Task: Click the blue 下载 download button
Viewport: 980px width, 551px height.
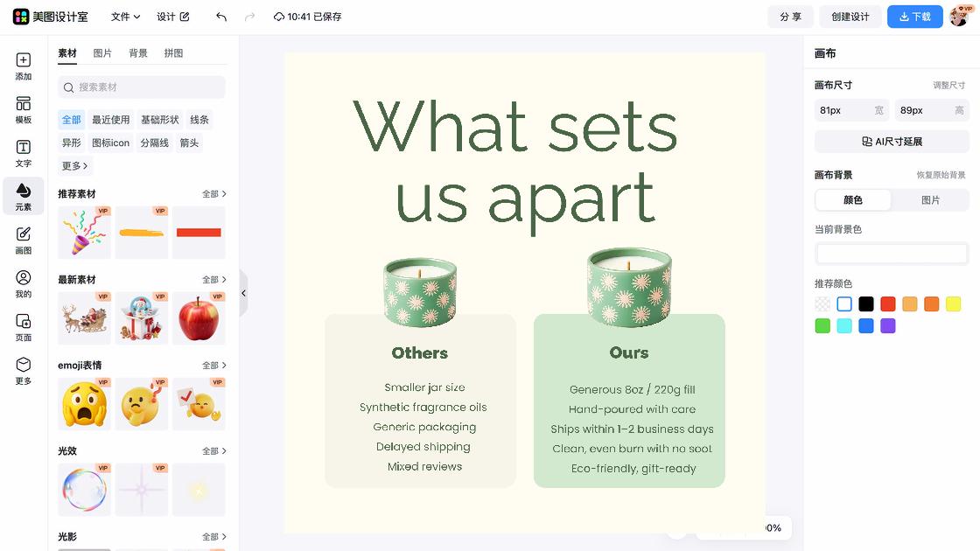Action: [915, 17]
